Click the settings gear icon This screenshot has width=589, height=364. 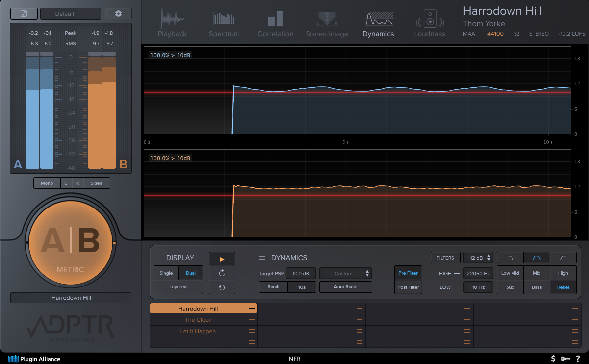click(118, 14)
